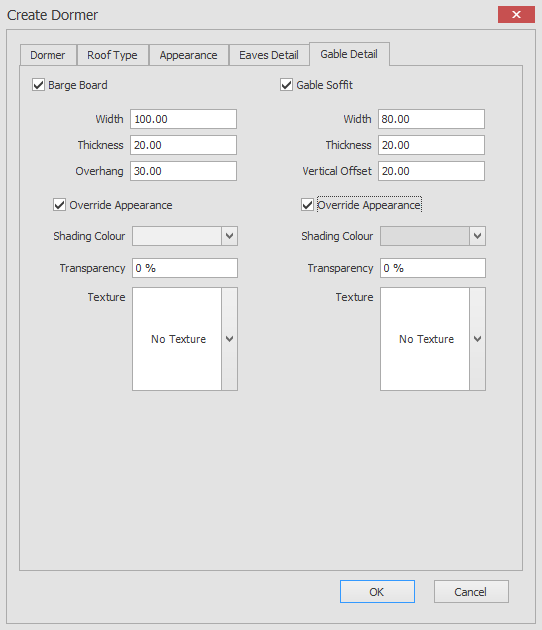This screenshot has width=542, height=630.
Task: Select the Gable Soffit Vertical Offset field
Action: (431, 171)
